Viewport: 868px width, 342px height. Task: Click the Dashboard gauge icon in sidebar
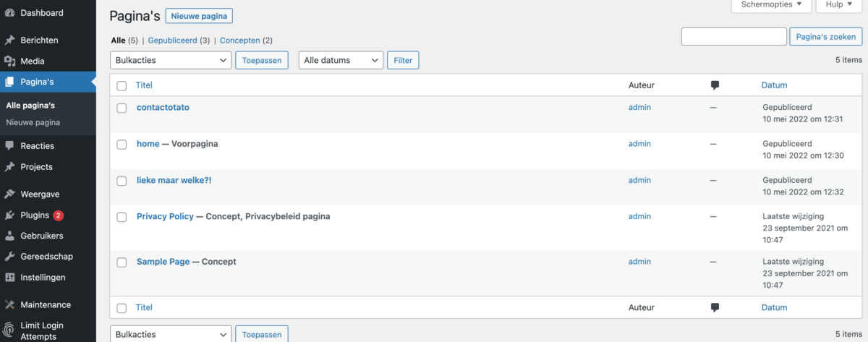9,13
